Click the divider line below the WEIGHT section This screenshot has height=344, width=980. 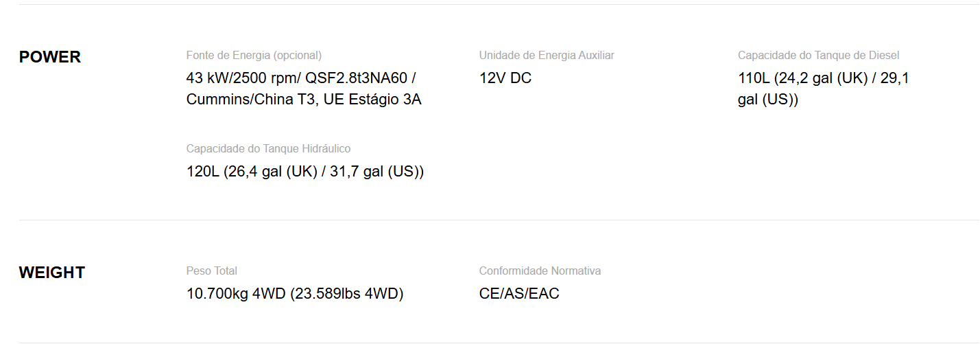point(499,343)
